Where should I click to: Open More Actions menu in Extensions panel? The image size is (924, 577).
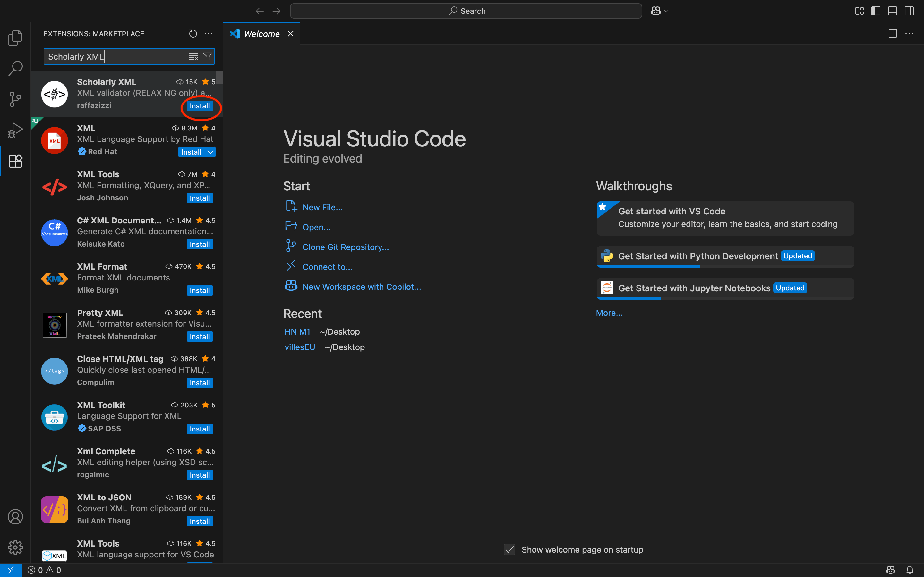click(209, 34)
